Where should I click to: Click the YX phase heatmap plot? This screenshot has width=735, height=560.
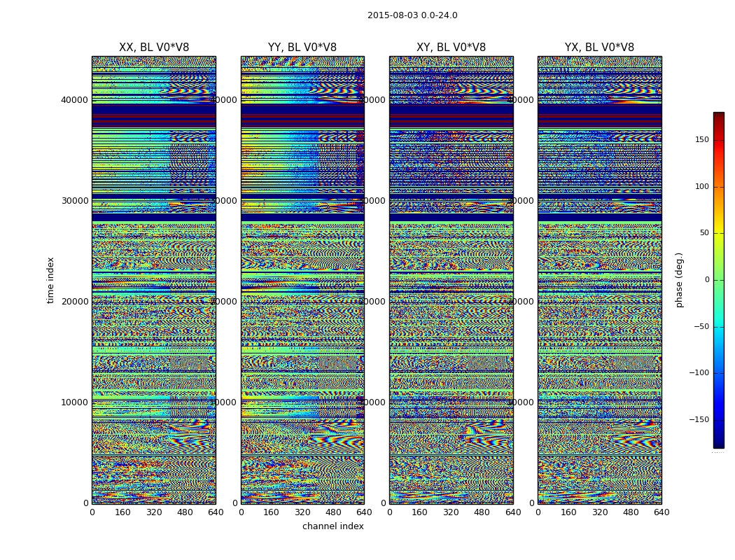click(600, 280)
